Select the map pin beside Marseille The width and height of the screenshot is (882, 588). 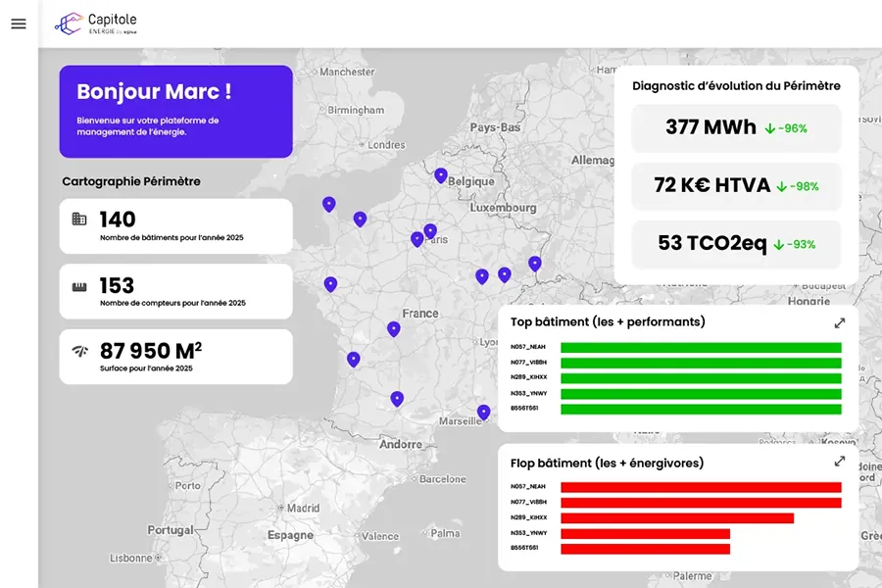pos(483,412)
